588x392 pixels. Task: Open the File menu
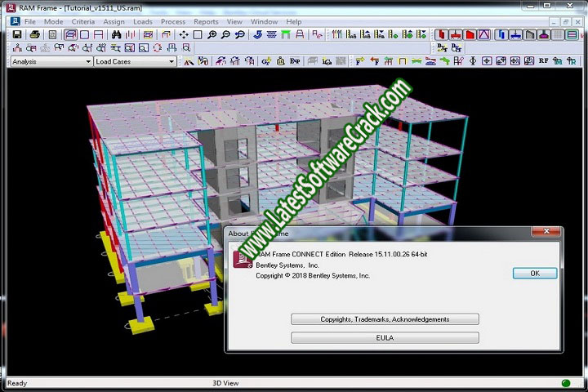(30, 22)
